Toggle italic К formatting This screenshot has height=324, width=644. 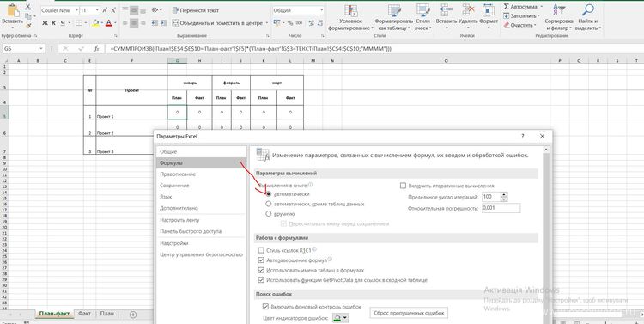pyautogui.click(x=54, y=23)
